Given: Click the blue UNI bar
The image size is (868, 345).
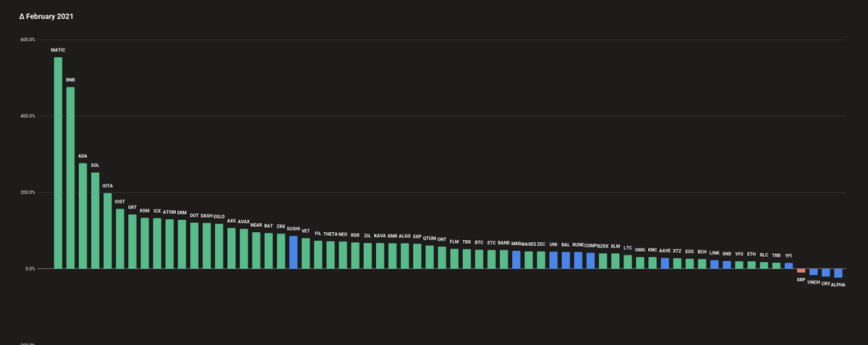Looking at the screenshot, I should [553, 260].
